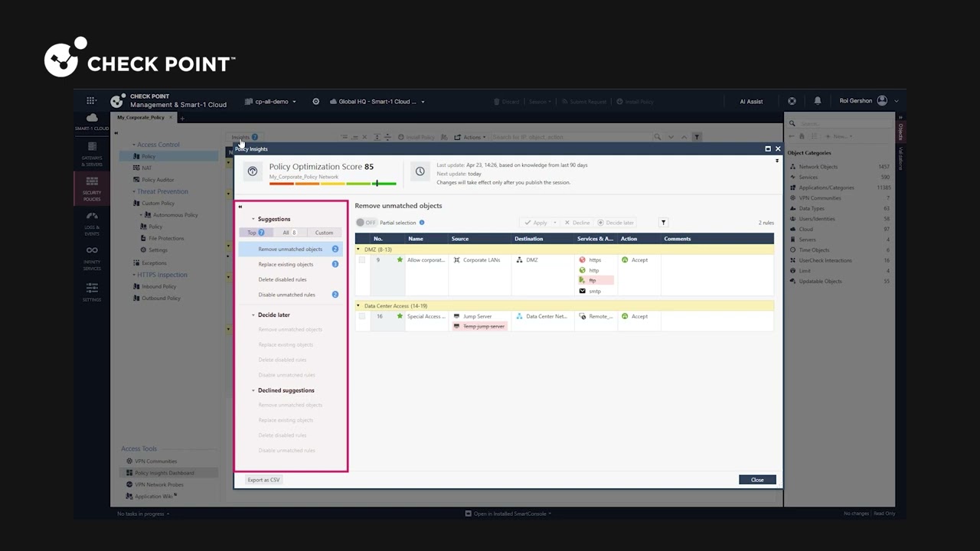Open Infinity Services view
980x551 pixels.
[x=92, y=258]
